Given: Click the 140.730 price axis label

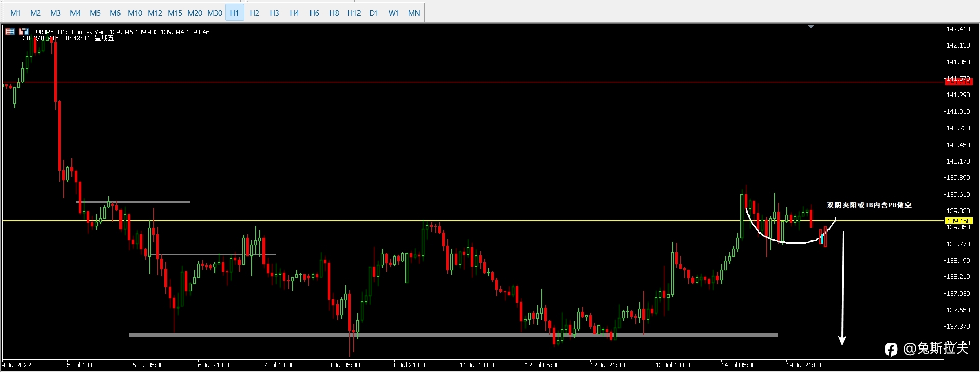Looking at the screenshot, I should pos(958,128).
